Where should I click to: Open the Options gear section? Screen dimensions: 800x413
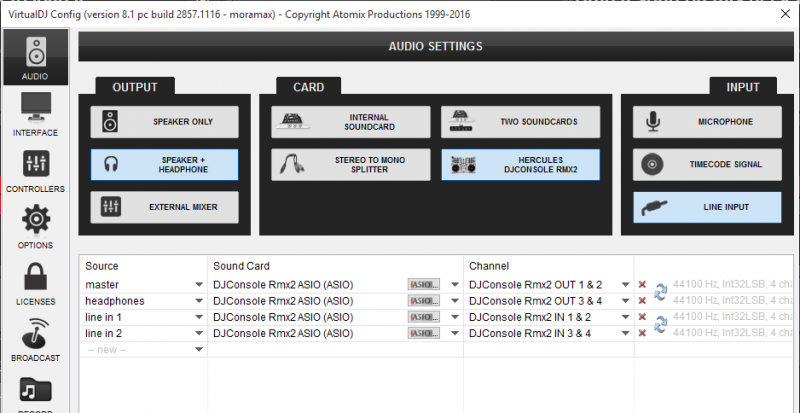[x=36, y=227]
